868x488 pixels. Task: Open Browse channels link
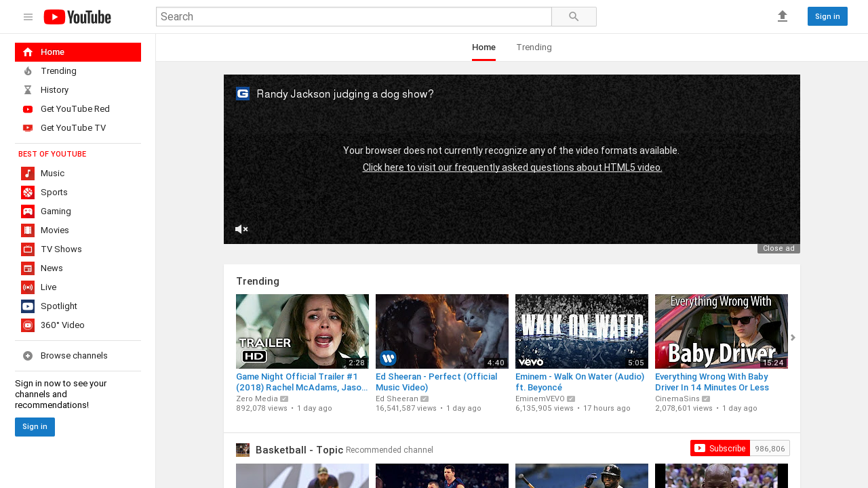[78, 356]
